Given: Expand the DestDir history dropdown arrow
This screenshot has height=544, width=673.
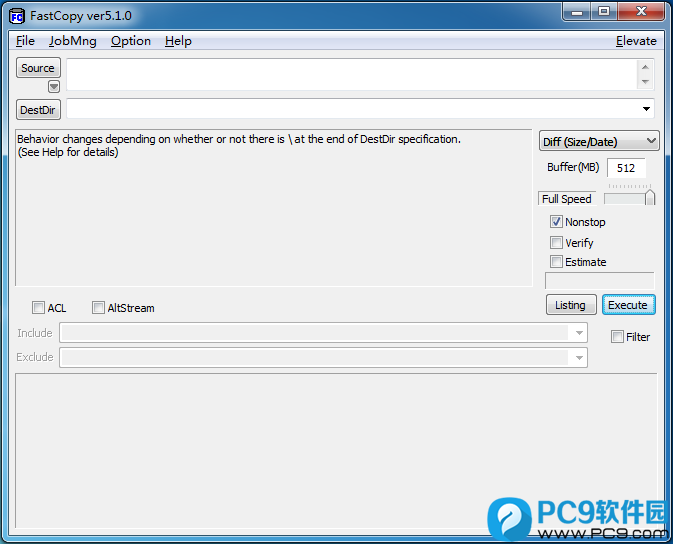Looking at the screenshot, I should (x=646, y=109).
